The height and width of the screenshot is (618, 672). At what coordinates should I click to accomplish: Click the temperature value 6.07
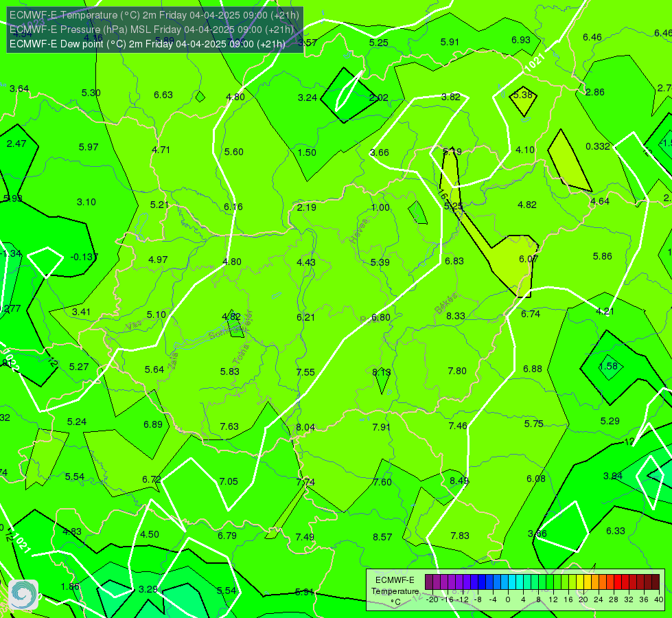tap(529, 259)
